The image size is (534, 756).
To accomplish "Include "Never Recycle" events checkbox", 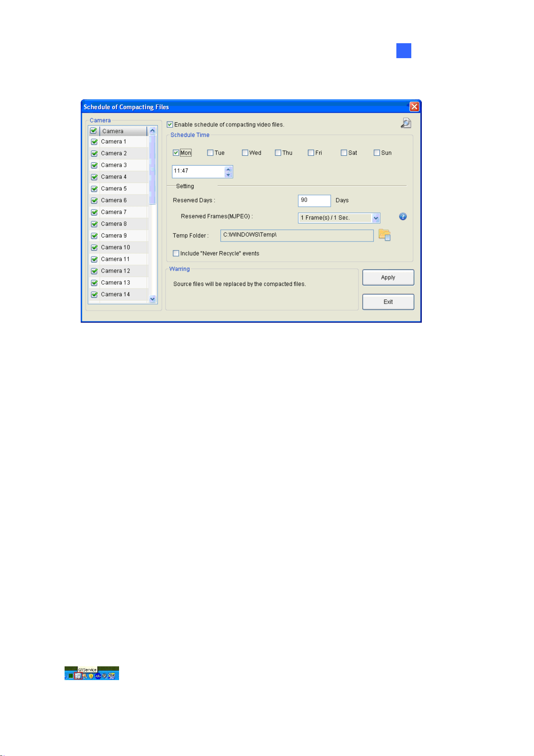I will click(176, 253).
